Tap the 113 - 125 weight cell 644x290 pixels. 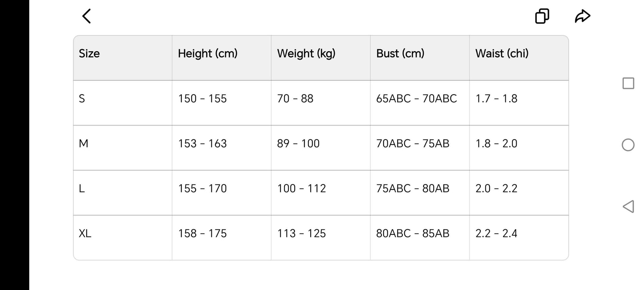301,233
